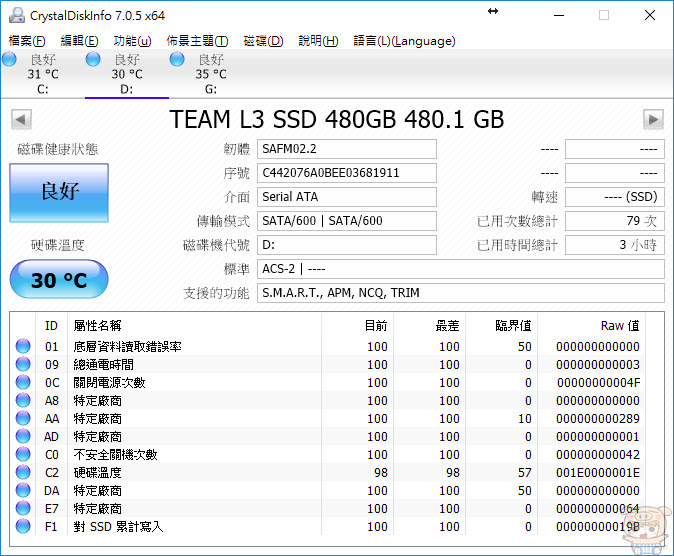Screen dimensions: 674x556
Task: Click the status orb of attribute AA
Action: tap(23, 418)
